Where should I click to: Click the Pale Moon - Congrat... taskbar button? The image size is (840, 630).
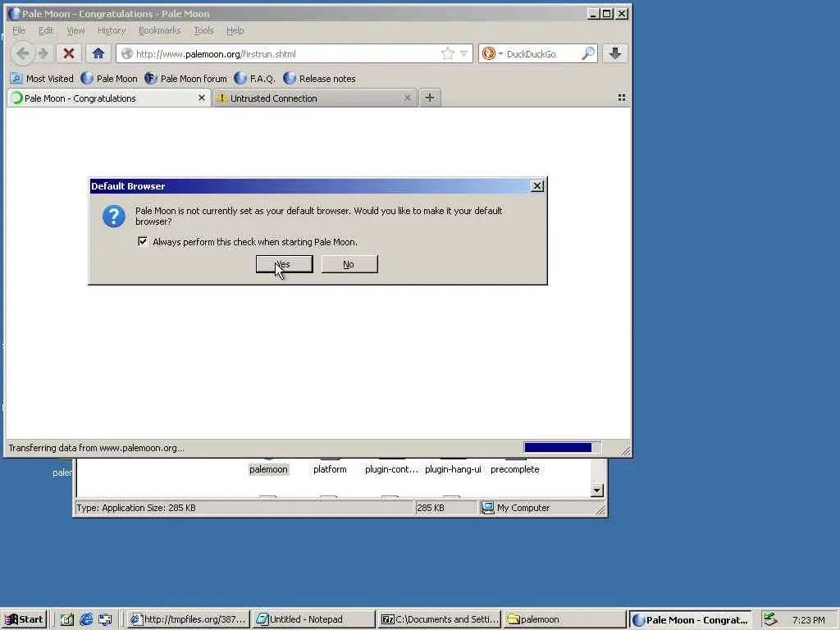[x=691, y=619]
